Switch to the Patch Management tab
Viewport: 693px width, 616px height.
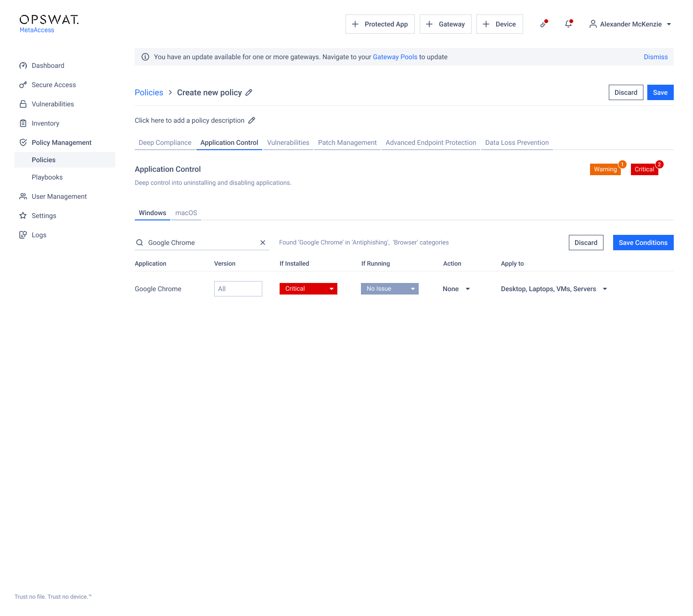tap(347, 142)
